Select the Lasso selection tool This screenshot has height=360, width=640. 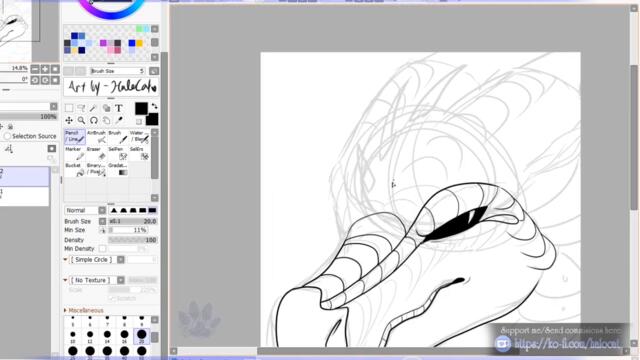point(81,108)
